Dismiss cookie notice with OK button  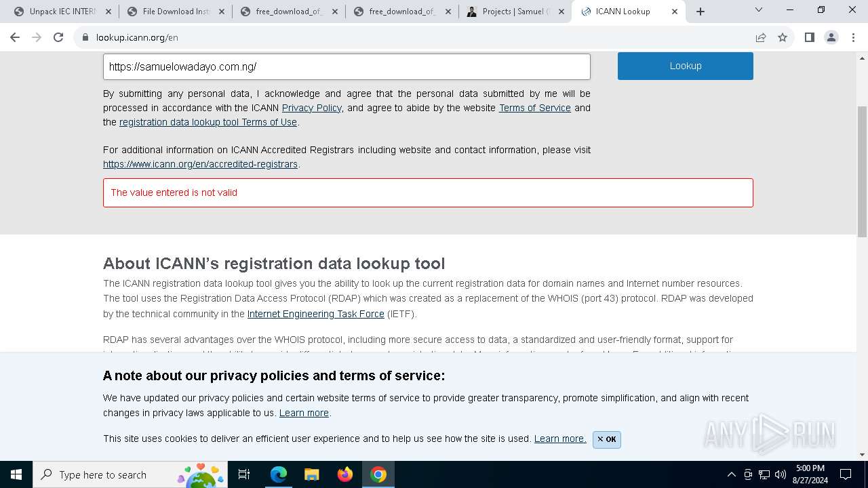[x=606, y=439]
